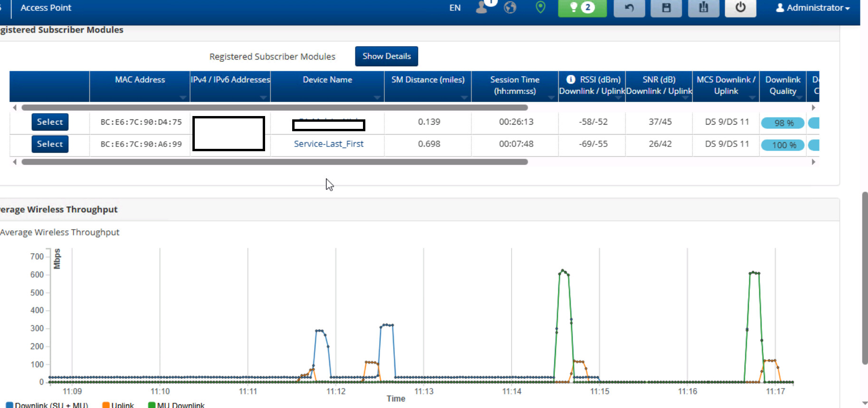Toggle MU Downlink series in chart legend

click(x=176, y=405)
